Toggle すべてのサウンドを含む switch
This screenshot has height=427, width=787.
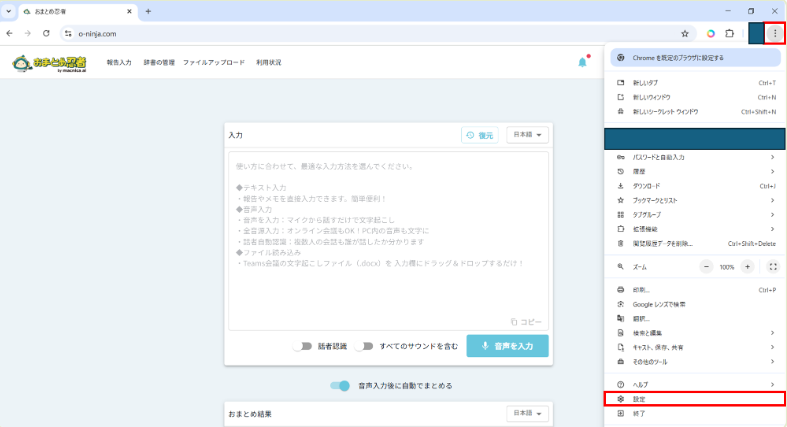364,346
